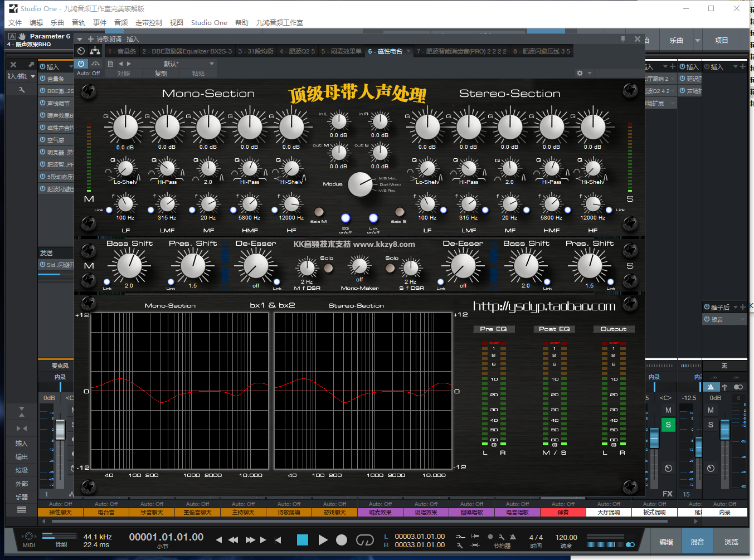Toggle the Loop button in transport bar
Screen dimensions: 754x560
[364, 539]
